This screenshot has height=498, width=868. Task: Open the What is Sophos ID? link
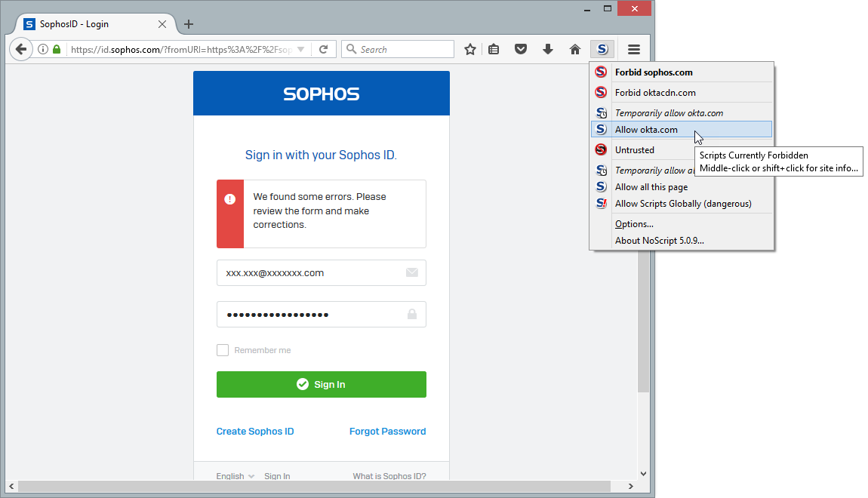(x=389, y=476)
